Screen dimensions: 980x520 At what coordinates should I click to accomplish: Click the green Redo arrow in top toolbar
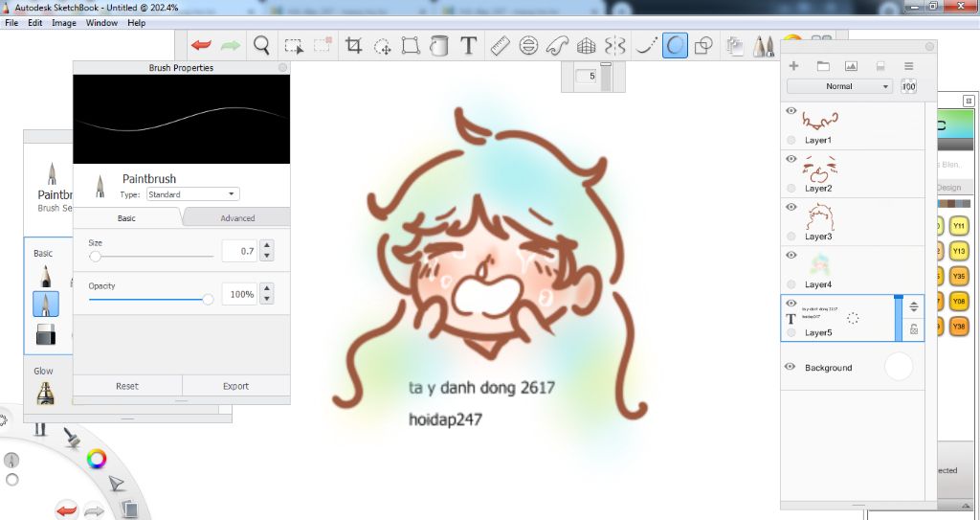(x=231, y=45)
